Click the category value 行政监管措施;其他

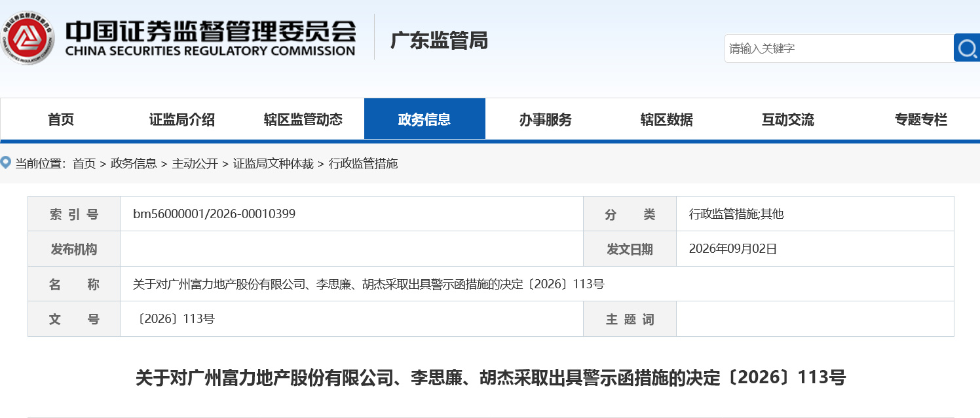click(x=736, y=214)
